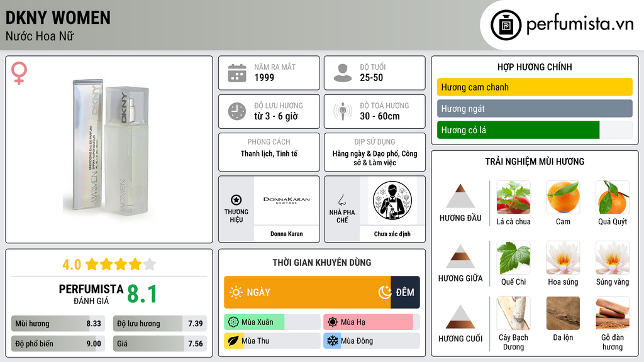Viewport: 644px width, 362px height.
Task: Click the Độ phổ biến 9.00 score bar
Action: coord(58,344)
